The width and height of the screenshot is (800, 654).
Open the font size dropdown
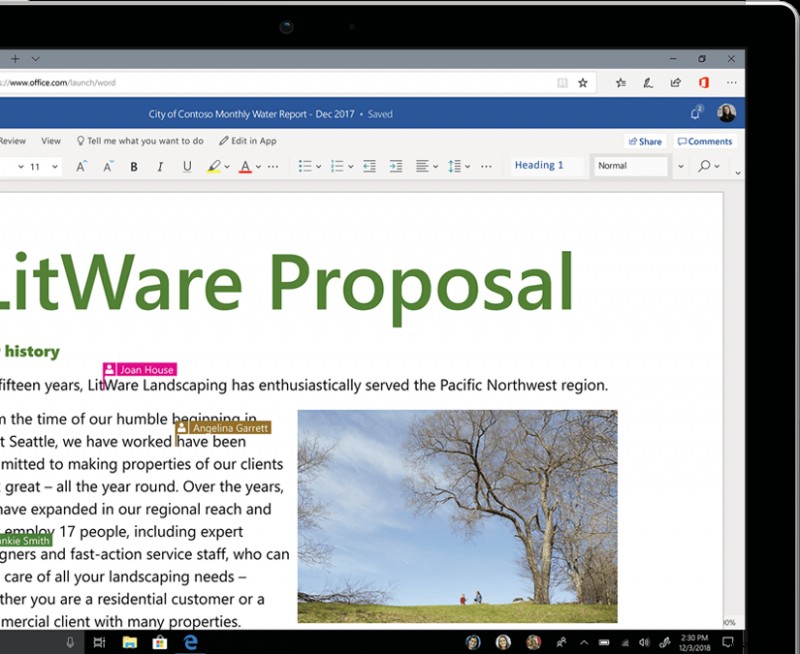point(53,166)
